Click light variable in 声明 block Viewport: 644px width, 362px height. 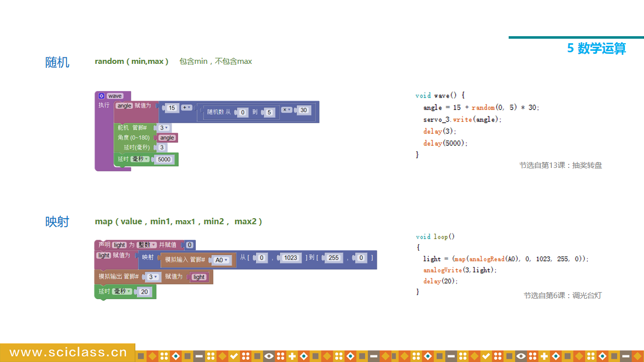point(119,245)
